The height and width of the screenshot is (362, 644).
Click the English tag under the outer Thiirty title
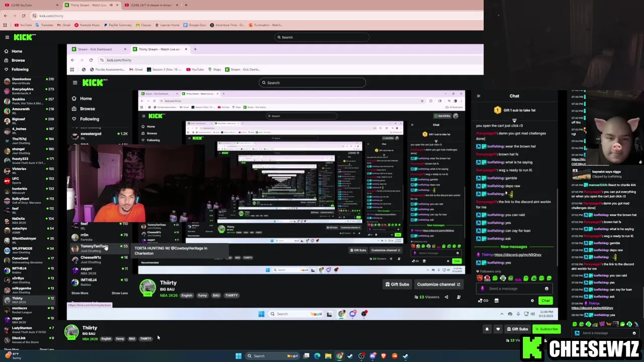(106, 339)
